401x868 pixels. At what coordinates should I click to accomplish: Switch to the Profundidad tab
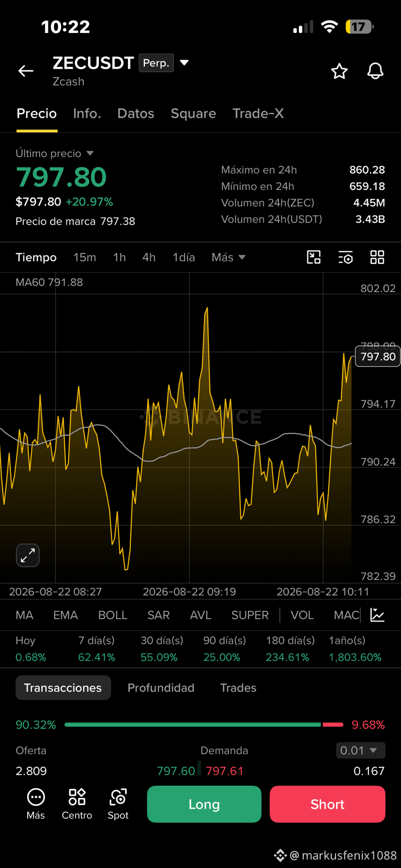pyautogui.click(x=161, y=688)
